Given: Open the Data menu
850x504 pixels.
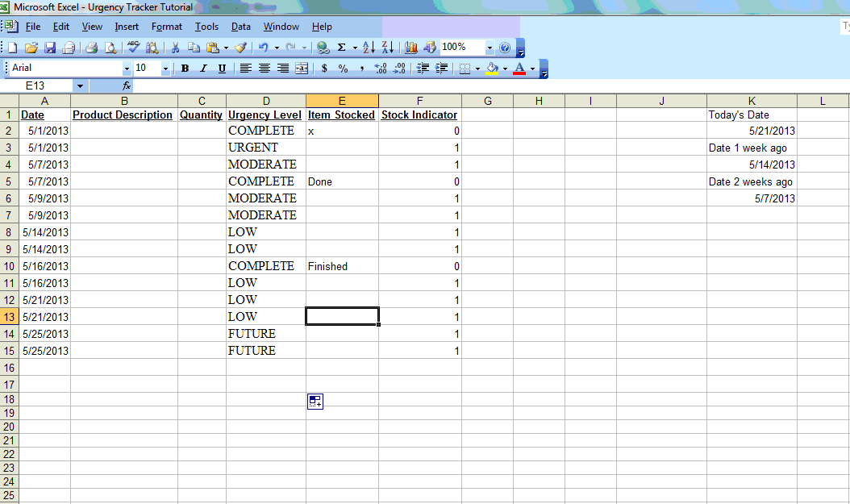Looking at the screenshot, I should point(240,27).
